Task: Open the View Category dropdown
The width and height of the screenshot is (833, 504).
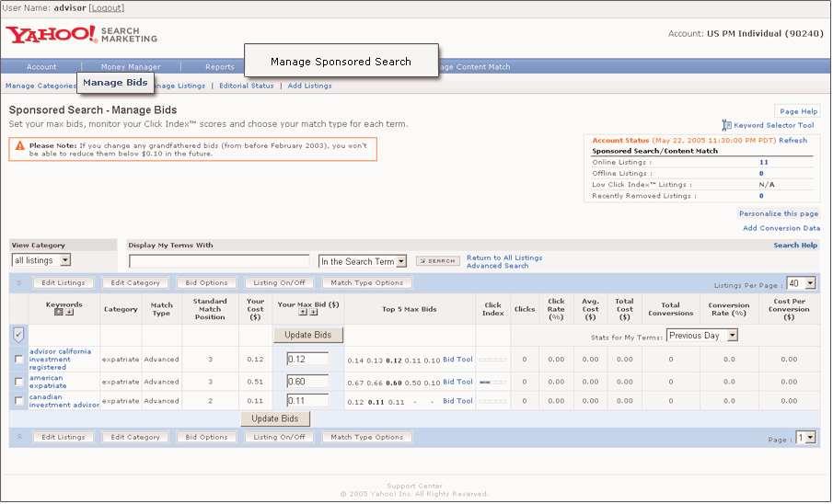Action: tap(40, 261)
